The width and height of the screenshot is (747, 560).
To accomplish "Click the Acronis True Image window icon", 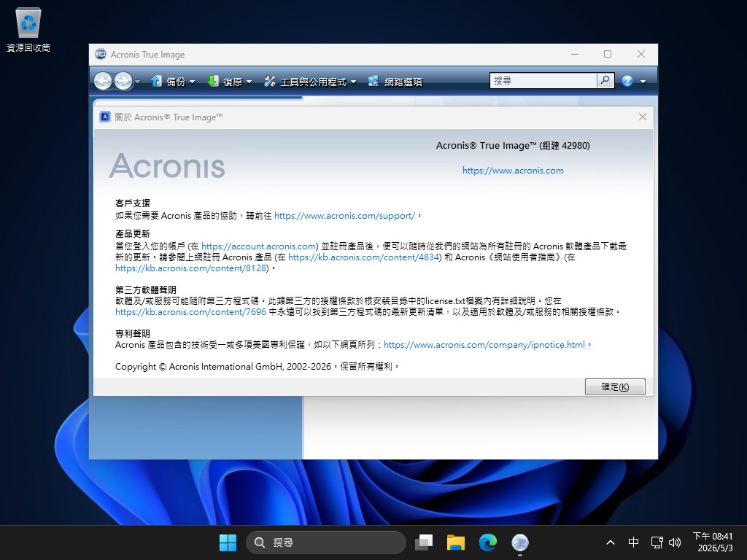I will pyautogui.click(x=101, y=54).
